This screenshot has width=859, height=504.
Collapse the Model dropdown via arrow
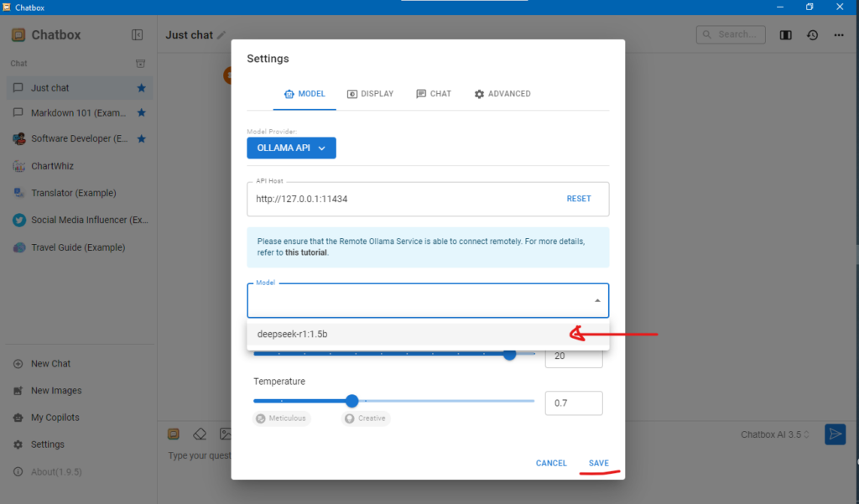click(x=597, y=301)
